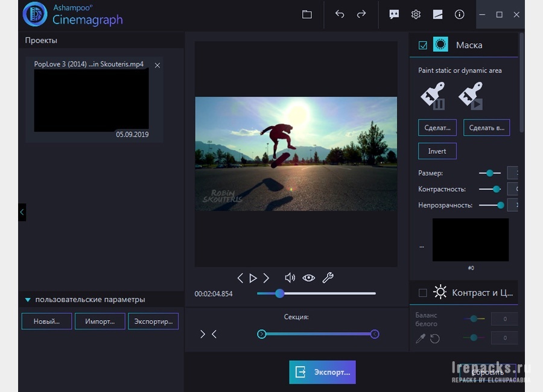Undo the last action
Image resolution: width=543 pixels, height=392 pixels.
(x=340, y=14)
